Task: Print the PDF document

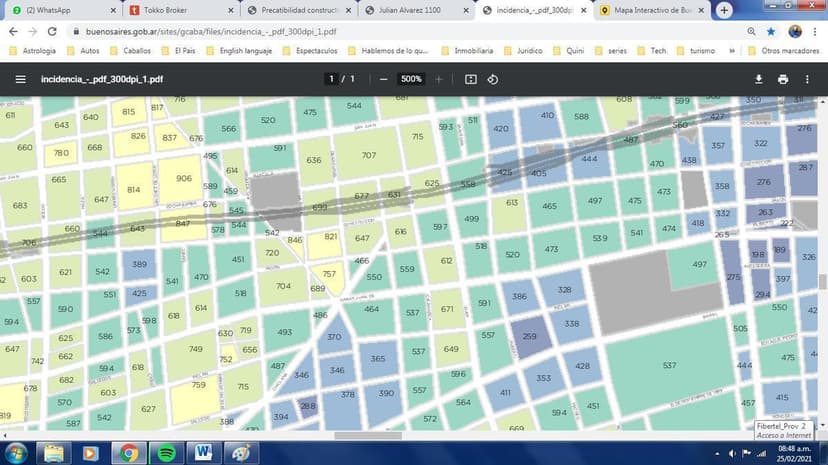Action: [x=782, y=79]
